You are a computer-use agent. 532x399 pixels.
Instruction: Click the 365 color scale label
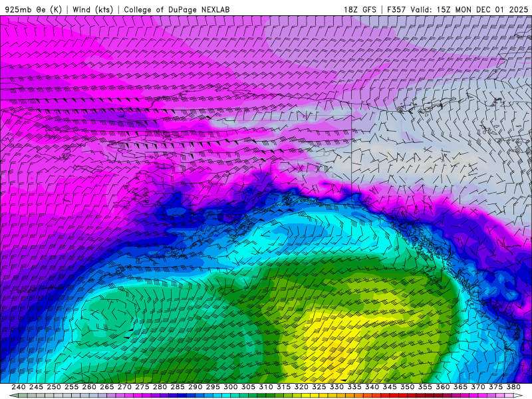click(460, 387)
